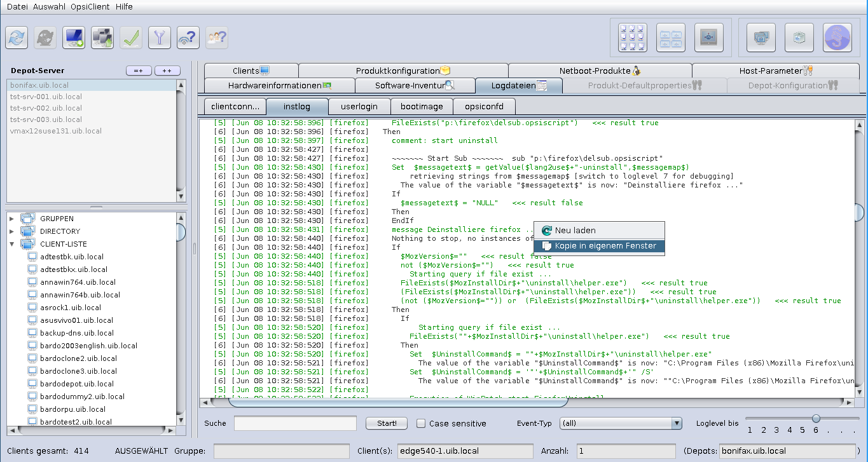Open the Netboot-Produkte tab

coord(600,71)
